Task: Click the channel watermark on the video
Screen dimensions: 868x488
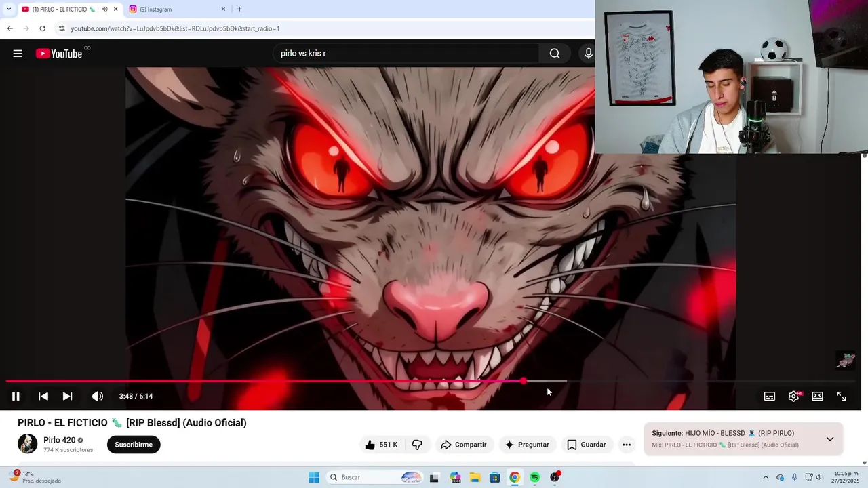Action: [x=846, y=361]
